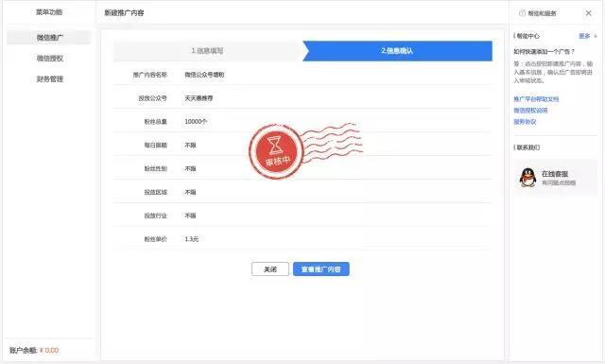Close the help and service panel

(588, 13)
